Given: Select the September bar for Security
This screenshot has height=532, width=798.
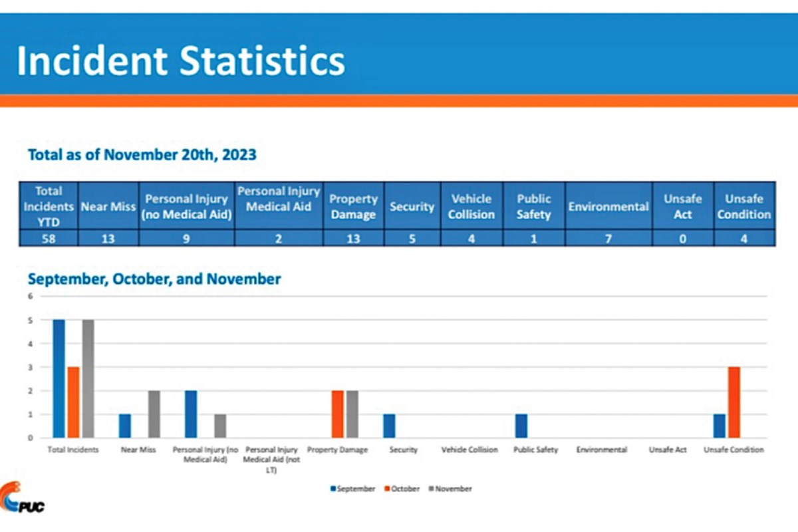Looking at the screenshot, I should [389, 426].
